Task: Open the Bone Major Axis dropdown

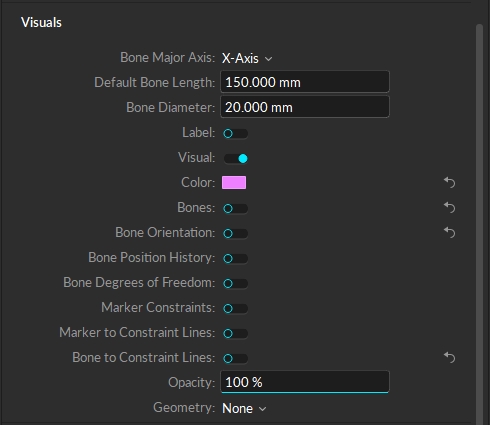Action: click(x=247, y=58)
